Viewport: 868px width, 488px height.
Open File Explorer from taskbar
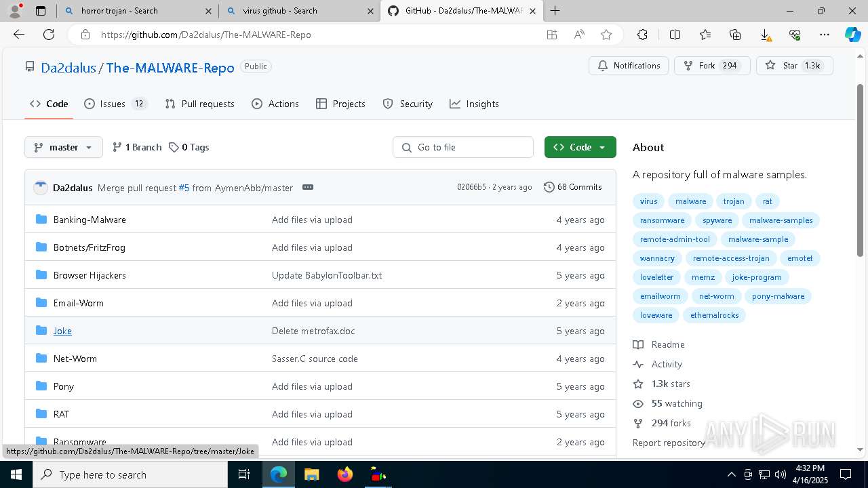click(x=311, y=474)
